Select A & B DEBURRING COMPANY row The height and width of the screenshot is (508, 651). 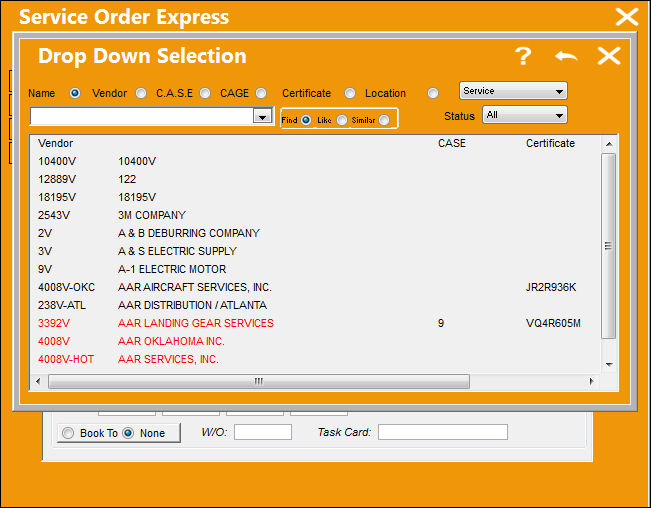316,233
